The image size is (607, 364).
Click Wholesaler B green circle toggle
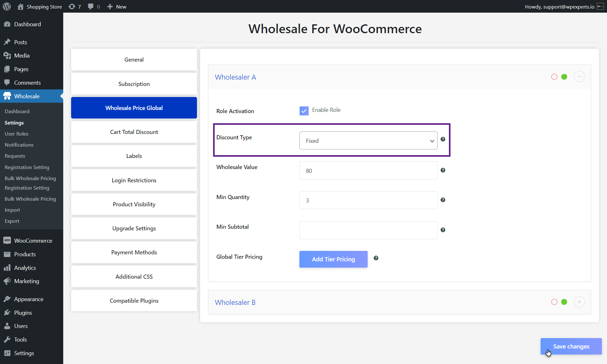[564, 302]
